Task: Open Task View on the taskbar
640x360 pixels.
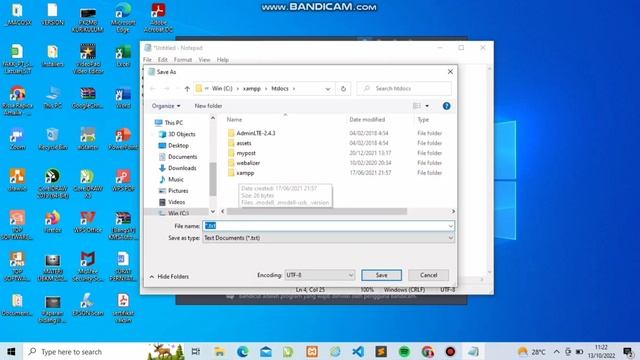Action: point(196,351)
